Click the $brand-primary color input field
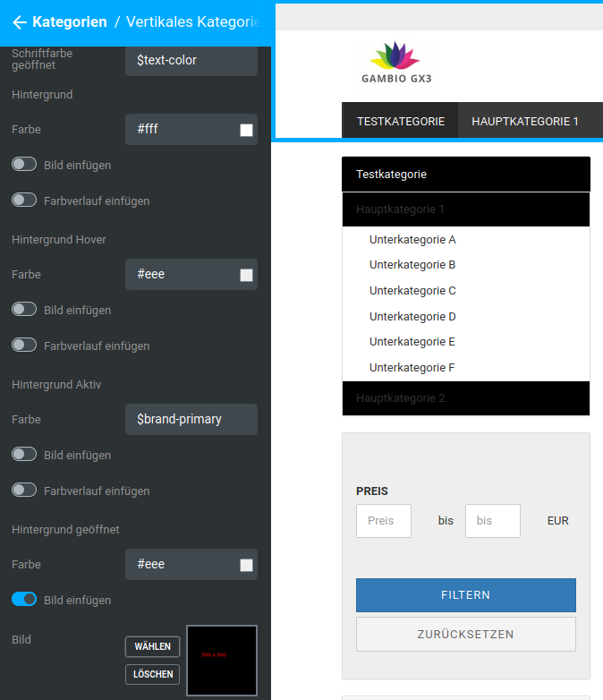 coord(191,419)
